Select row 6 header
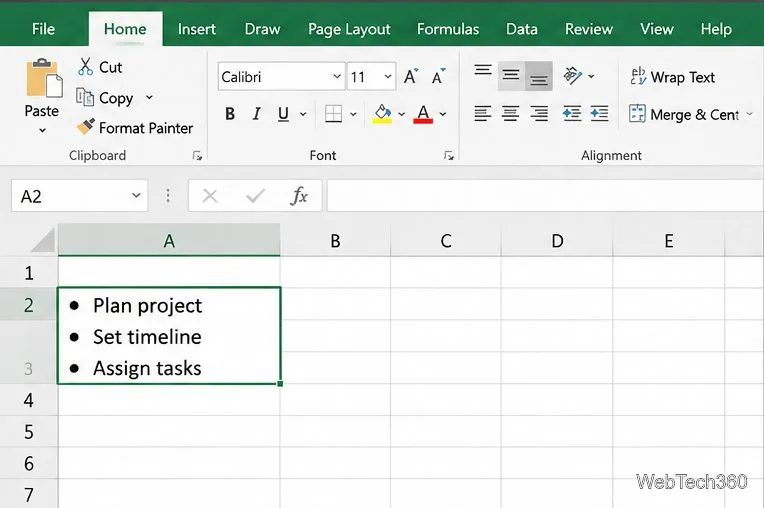This screenshot has height=508, width=764. click(x=29, y=464)
